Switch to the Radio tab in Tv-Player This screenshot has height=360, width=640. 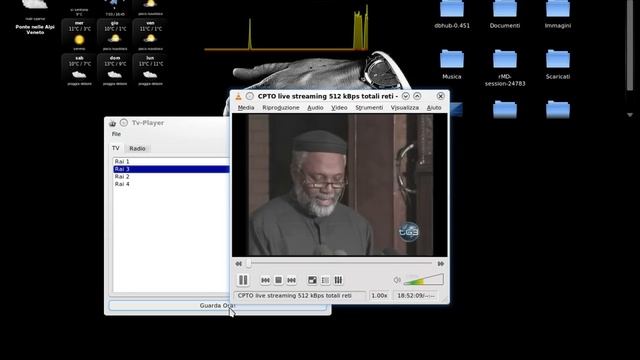point(137,149)
